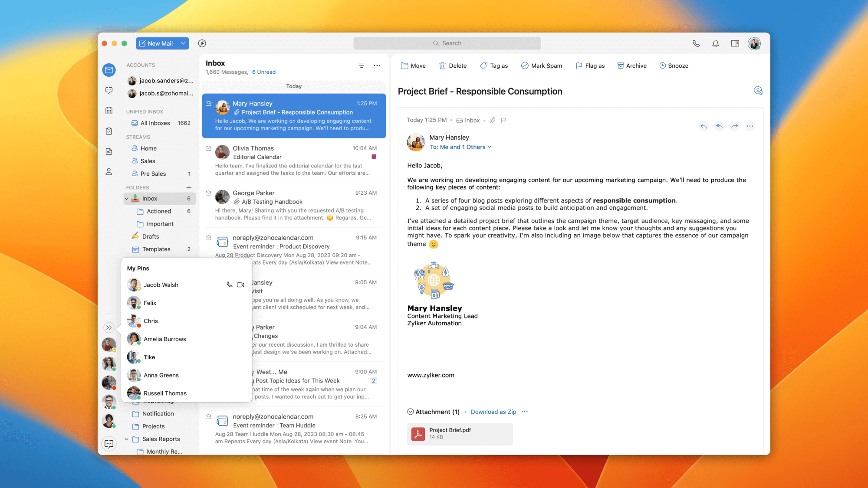Snooze the open email
This screenshot has height=488, width=868.
[x=674, y=66]
